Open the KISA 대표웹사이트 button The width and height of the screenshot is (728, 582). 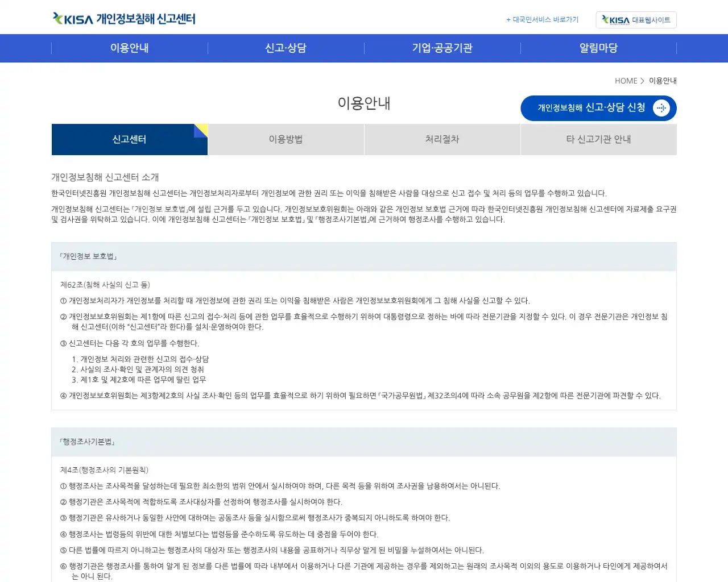coord(636,20)
